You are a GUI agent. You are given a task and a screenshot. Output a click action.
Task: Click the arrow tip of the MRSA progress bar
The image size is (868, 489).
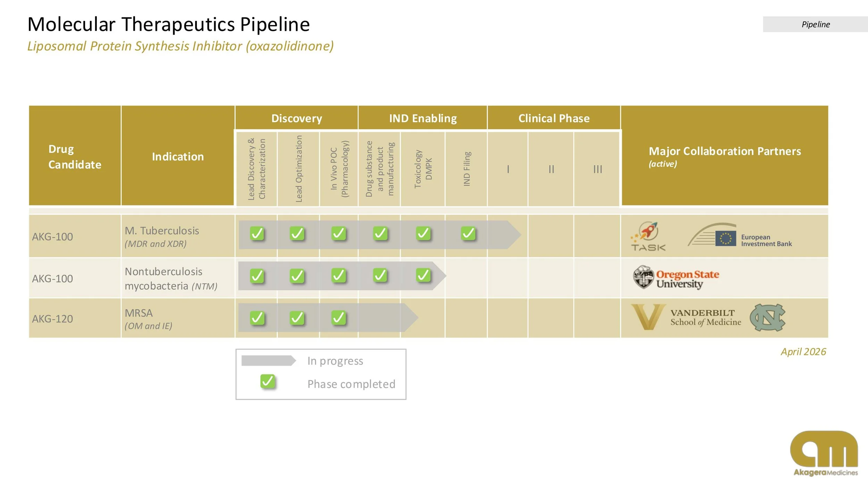(x=411, y=317)
